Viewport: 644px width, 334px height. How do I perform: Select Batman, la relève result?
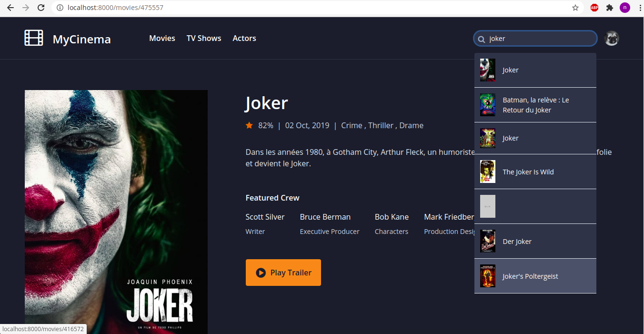pyautogui.click(x=535, y=105)
